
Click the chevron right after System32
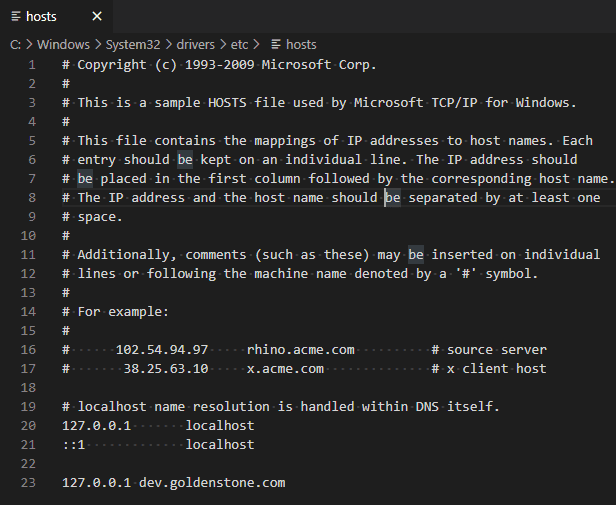tap(169, 44)
